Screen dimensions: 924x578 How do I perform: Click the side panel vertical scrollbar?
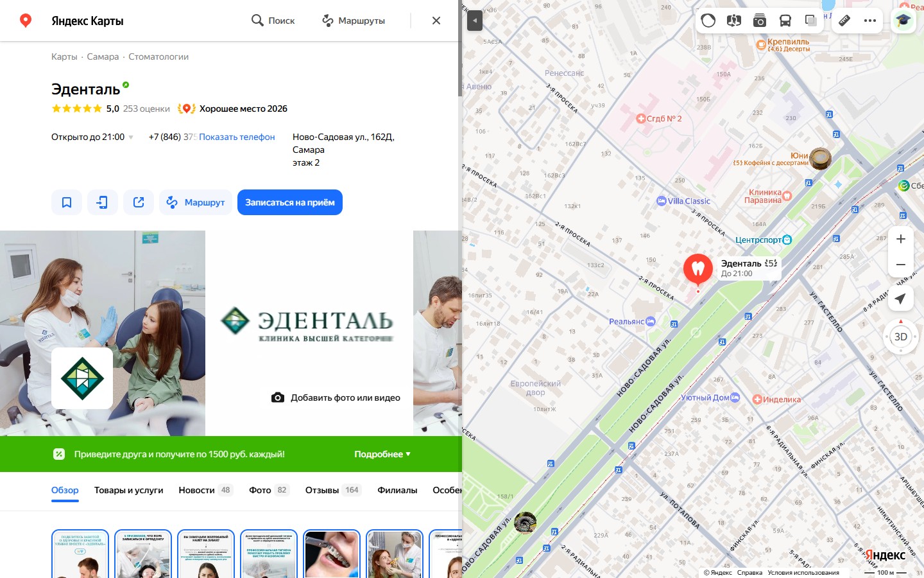pyautogui.click(x=459, y=49)
